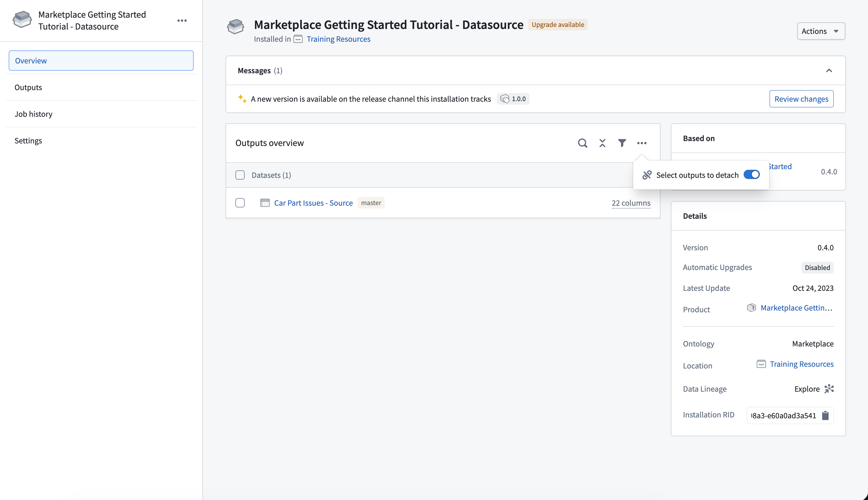This screenshot has height=500, width=868.
Task: Open Marketplace Gettin… product link
Action: [797, 308]
